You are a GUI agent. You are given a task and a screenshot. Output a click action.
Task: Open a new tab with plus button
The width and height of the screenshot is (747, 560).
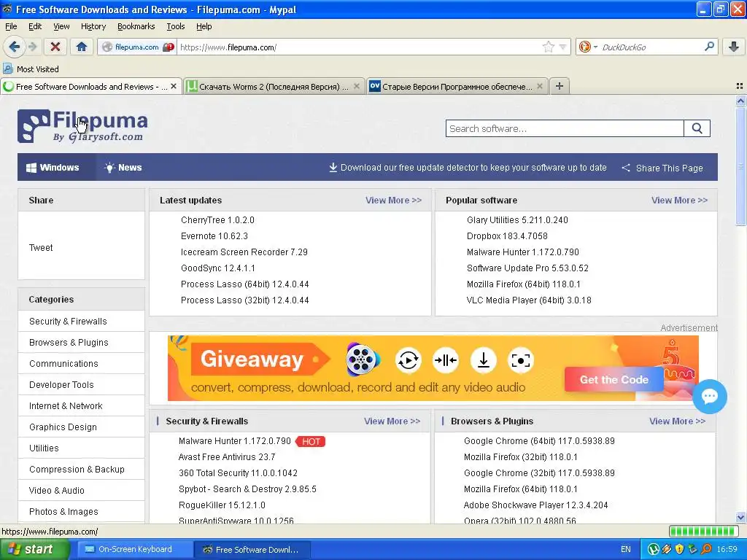click(x=560, y=86)
